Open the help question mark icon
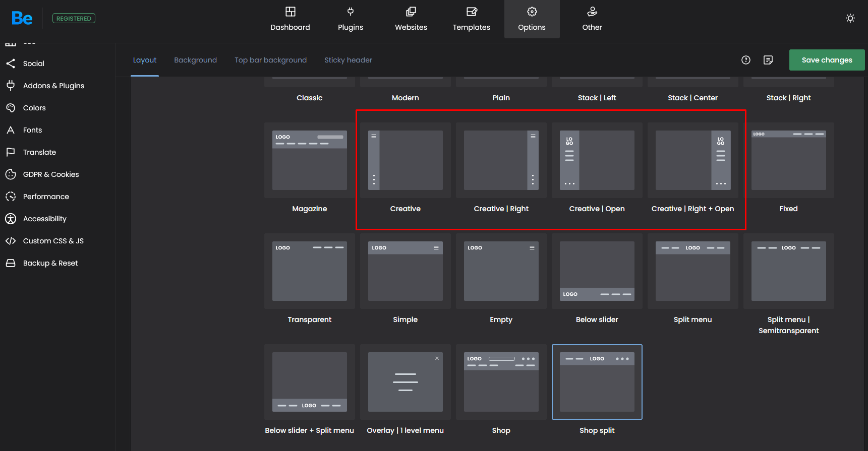 tap(746, 60)
